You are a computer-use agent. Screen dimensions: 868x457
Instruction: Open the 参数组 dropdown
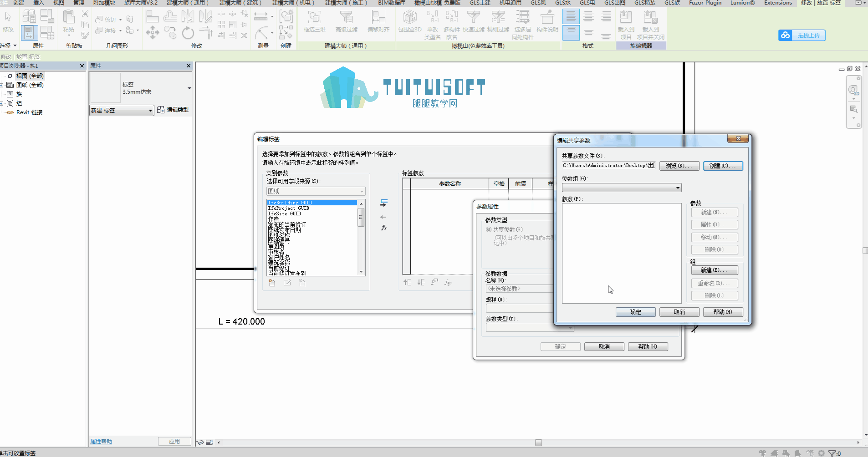pyautogui.click(x=622, y=188)
